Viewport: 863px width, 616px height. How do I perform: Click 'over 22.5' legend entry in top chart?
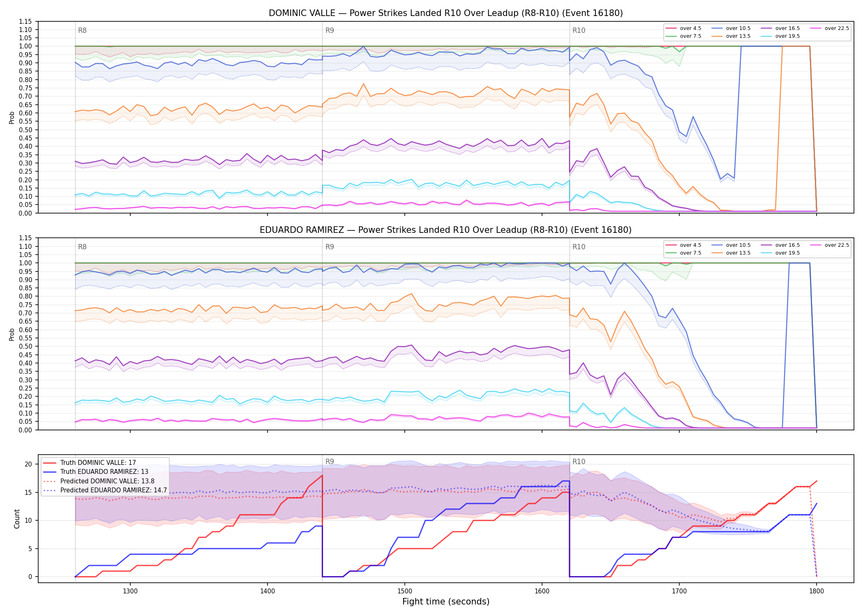tap(830, 28)
